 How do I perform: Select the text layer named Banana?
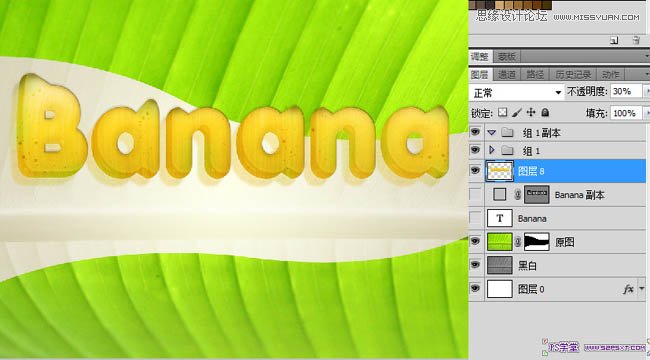[532, 218]
